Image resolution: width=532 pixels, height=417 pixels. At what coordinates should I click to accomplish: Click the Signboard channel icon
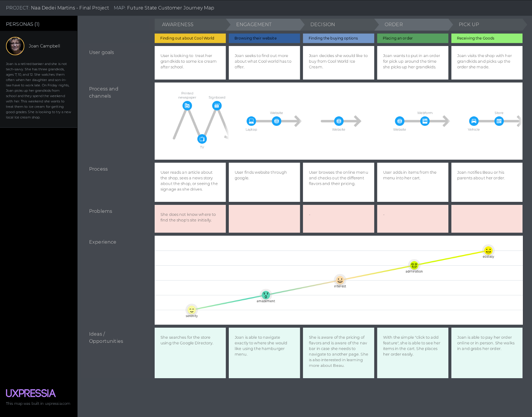click(x=217, y=106)
